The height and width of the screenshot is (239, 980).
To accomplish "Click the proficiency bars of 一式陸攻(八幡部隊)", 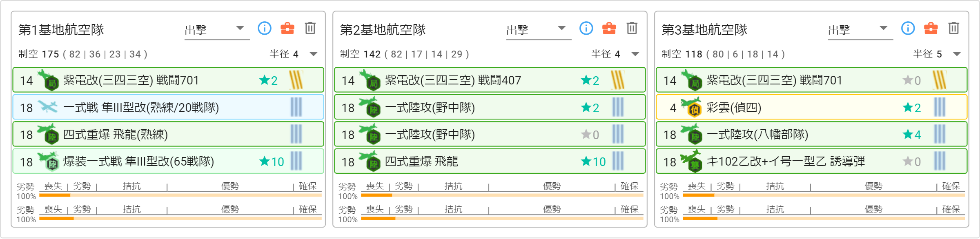I will pos(940,134).
